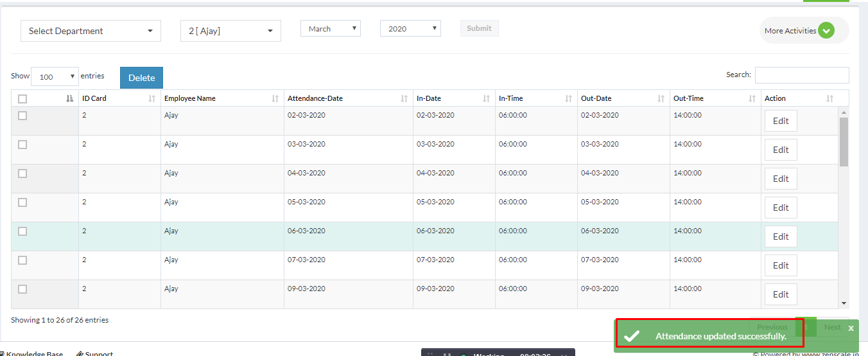The height and width of the screenshot is (356, 868).
Task: Click the checkmark icon in success notification
Action: pos(632,335)
